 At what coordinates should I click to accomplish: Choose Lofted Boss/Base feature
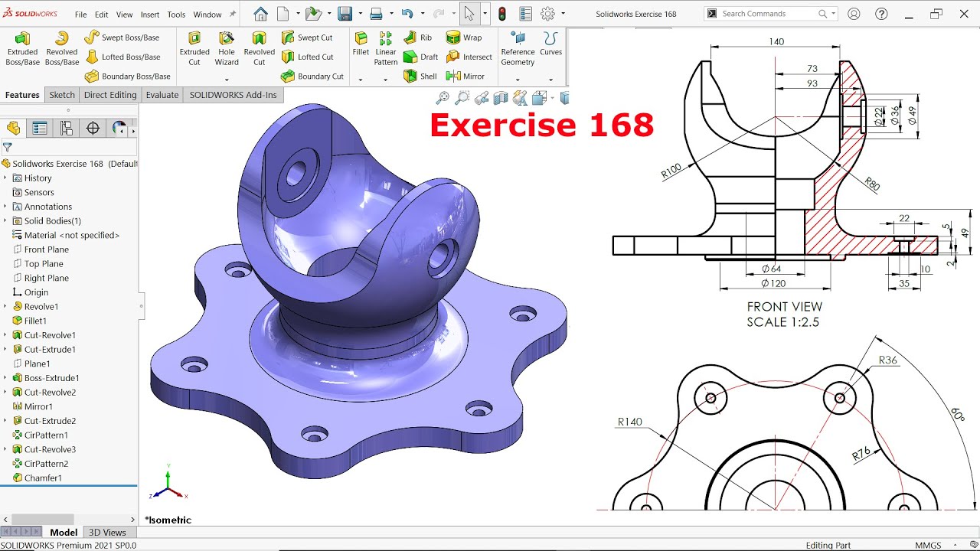[122, 57]
